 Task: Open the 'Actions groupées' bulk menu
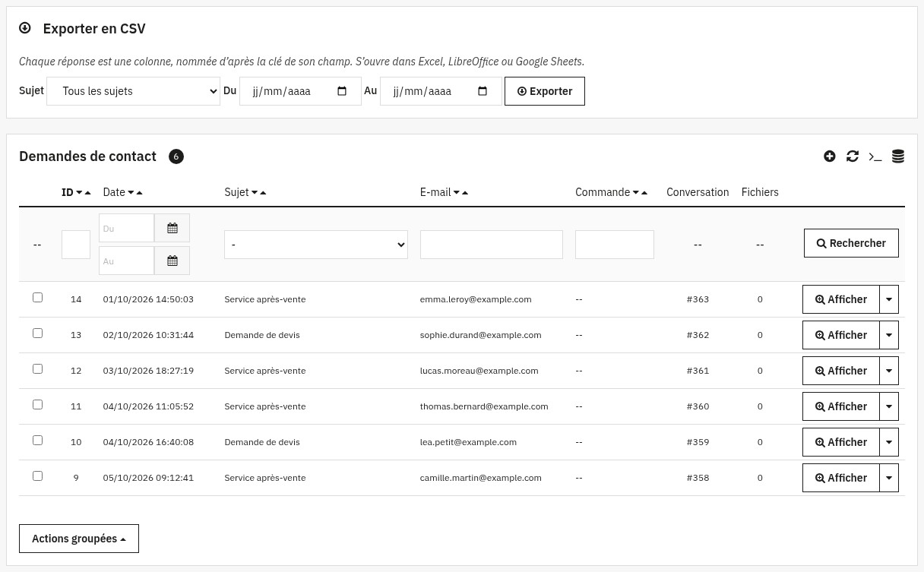pyautogui.click(x=79, y=539)
